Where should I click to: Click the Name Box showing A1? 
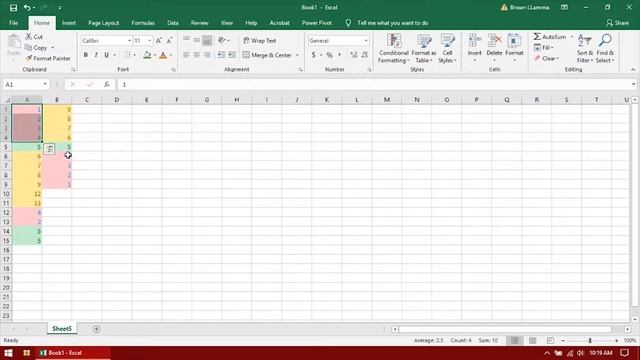pyautogui.click(x=25, y=84)
